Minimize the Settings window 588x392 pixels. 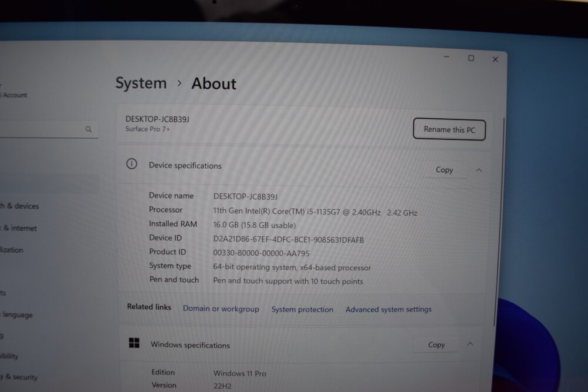click(x=446, y=58)
